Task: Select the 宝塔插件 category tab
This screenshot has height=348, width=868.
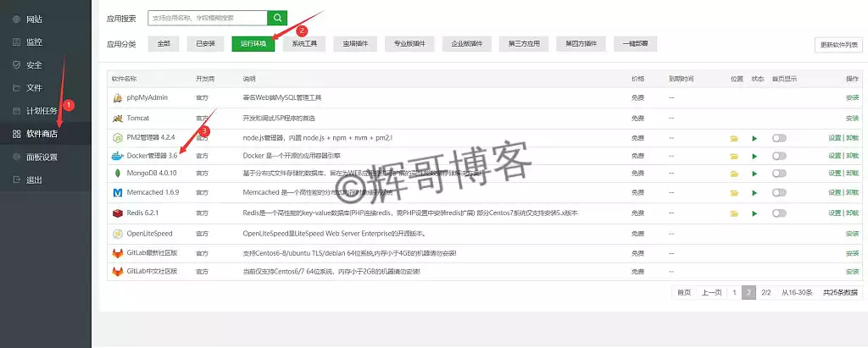Action: point(355,44)
